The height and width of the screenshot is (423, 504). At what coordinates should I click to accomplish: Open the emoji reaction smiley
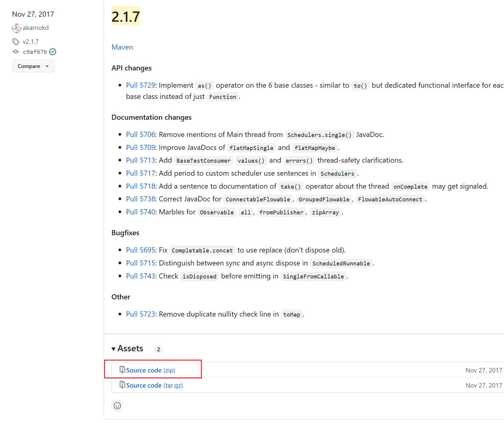[x=117, y=406]
